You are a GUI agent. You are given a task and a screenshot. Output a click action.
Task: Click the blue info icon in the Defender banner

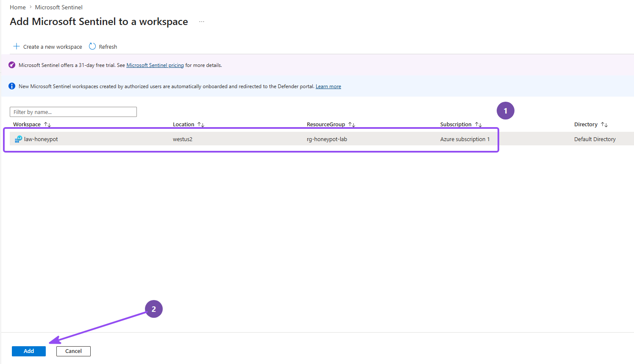(x=12, y=86)
